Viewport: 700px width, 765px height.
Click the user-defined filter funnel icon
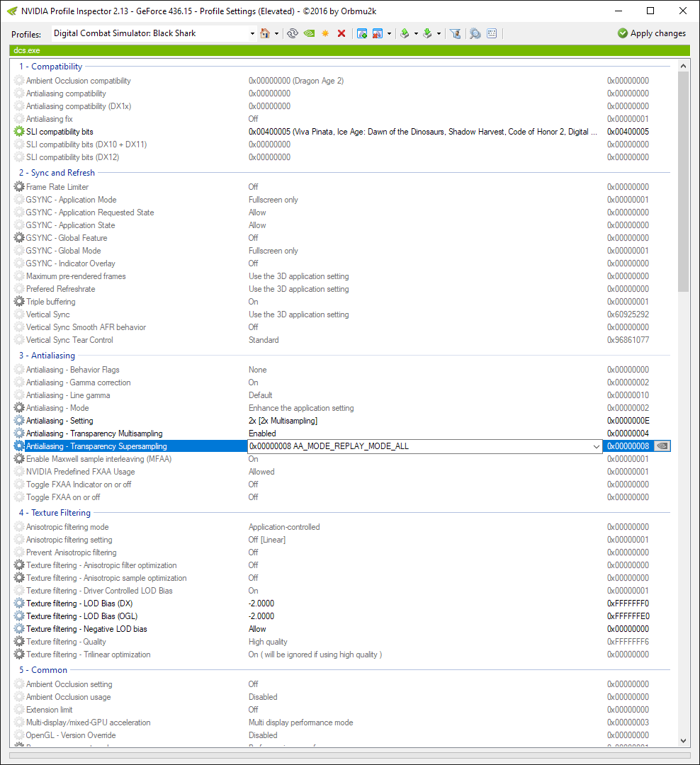point(455,33)
